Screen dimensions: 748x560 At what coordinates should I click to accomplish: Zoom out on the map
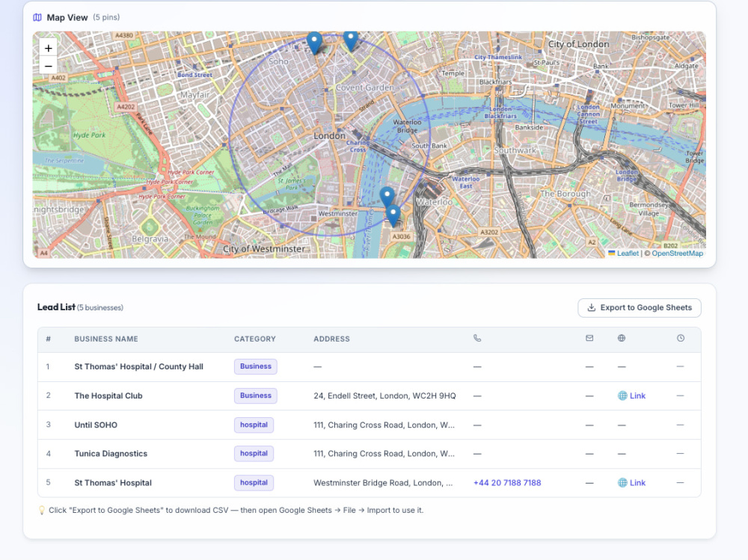click(48, 66)
